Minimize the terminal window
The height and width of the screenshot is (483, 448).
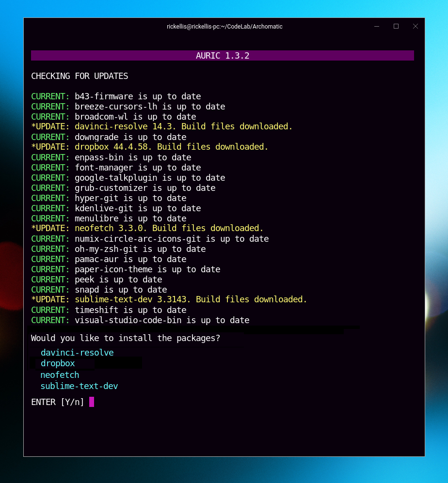click(376, 27)
